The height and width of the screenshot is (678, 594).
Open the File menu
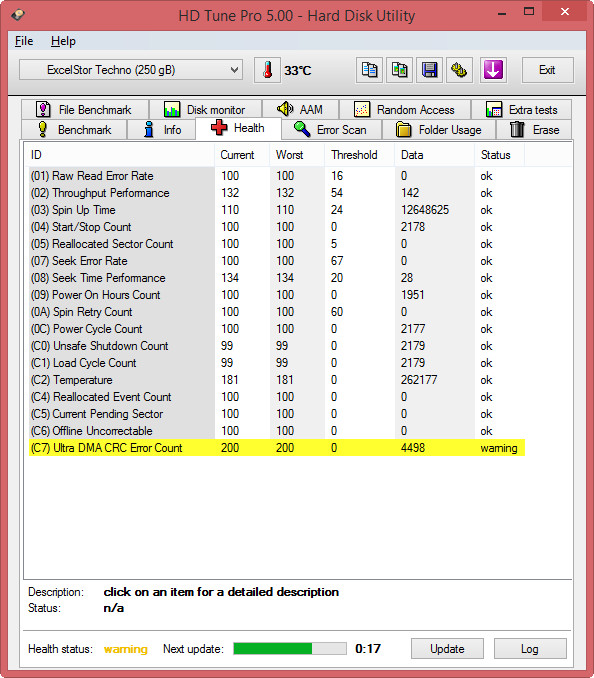point(24,41)
